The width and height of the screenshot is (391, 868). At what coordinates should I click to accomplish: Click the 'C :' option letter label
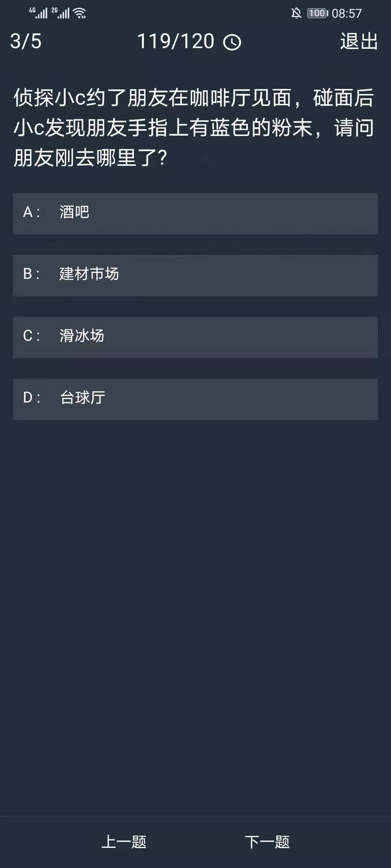click(31, 336)
